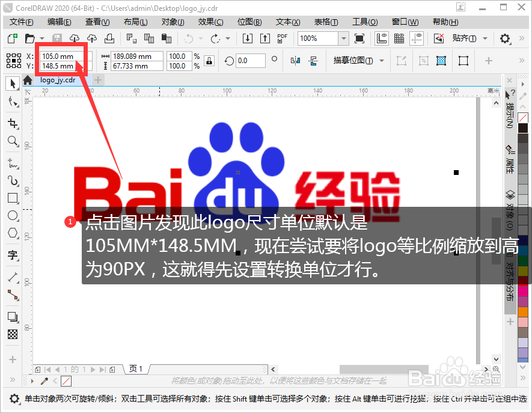
Task: Select the Text tool (字)
Action: pyautogui.click(x=13, y=255)
